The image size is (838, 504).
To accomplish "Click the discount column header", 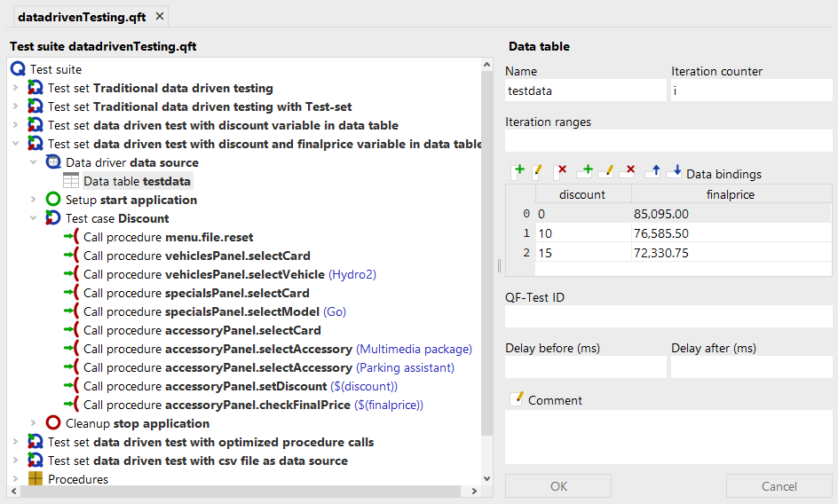I will [x=583, y=194].
